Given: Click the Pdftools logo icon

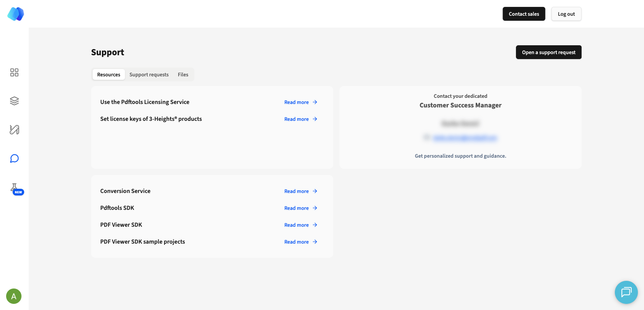Looking at the screenshot, I should tap(16, 14).
